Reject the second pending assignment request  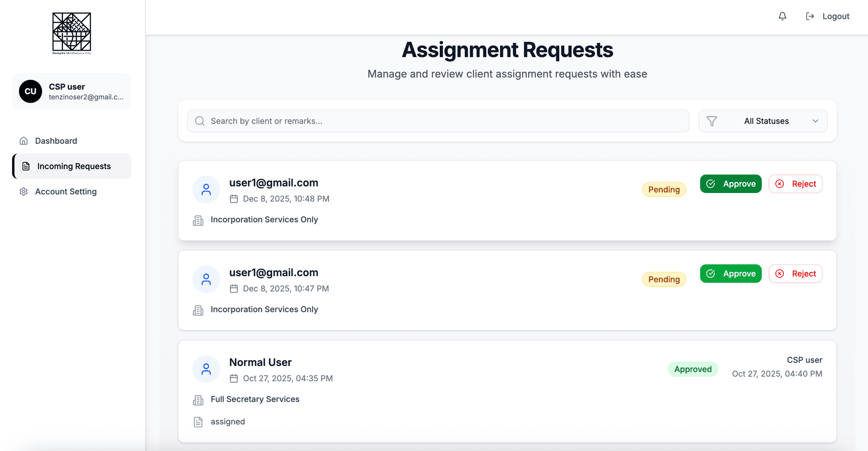tap(795, 273)
